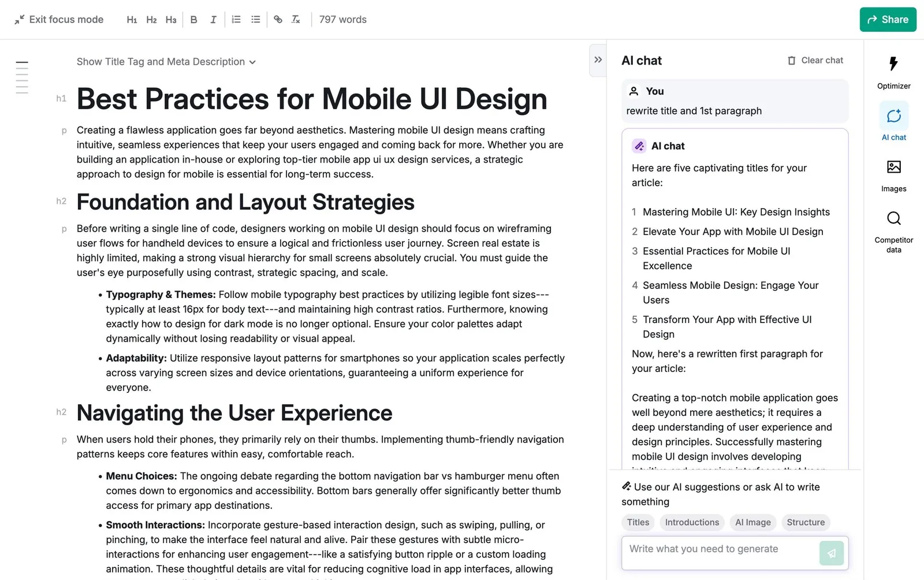This screenshot has width=924, height=580.
Task: Select the Structure suggestion chip
Action: 806,522
